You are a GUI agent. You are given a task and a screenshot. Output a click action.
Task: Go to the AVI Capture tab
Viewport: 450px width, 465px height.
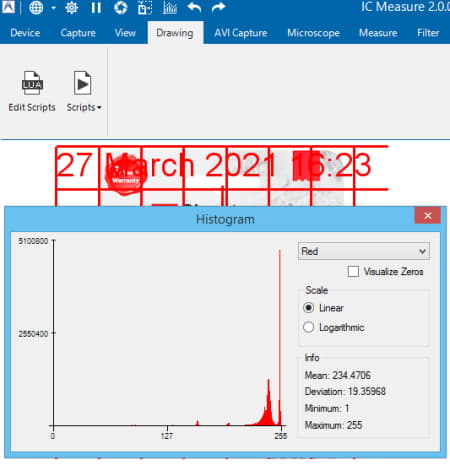coord(241,33)
